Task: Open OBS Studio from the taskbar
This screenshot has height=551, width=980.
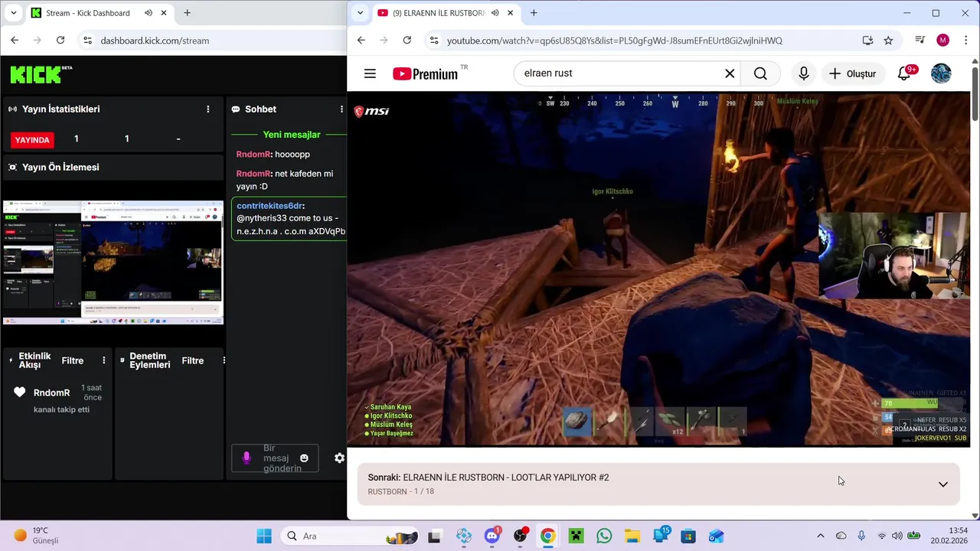Action: coord(520,536)
